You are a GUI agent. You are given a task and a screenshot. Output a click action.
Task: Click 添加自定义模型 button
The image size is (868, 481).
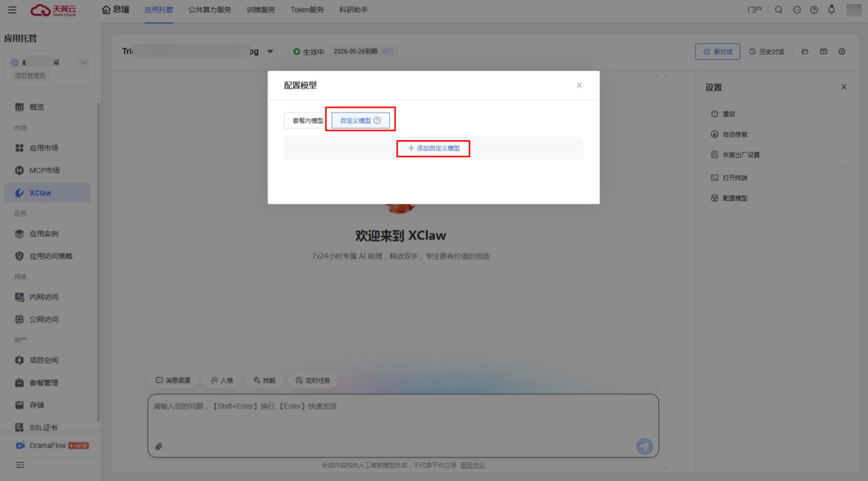[433, 148]
